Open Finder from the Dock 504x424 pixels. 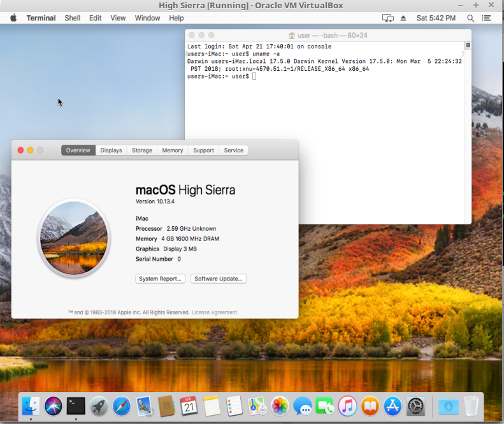pos(31,406)
